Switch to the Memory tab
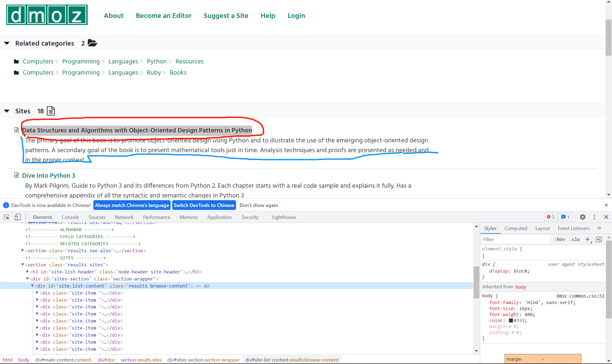Viewport: 612px width, 364px height. [189, 217]
